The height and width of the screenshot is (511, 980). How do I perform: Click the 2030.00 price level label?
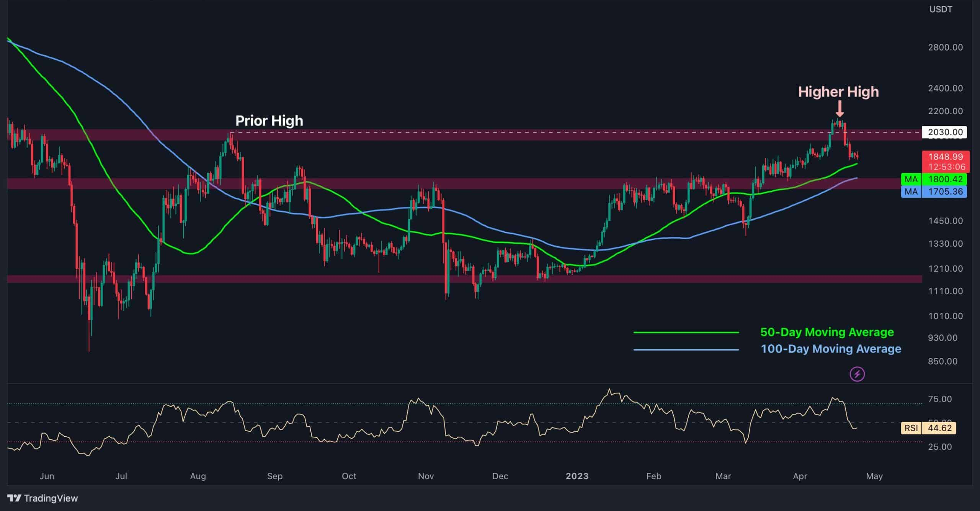(945, 132)
